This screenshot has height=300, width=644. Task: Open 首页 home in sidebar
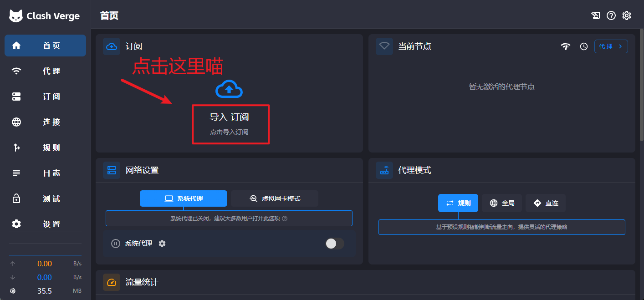[45, 46]
